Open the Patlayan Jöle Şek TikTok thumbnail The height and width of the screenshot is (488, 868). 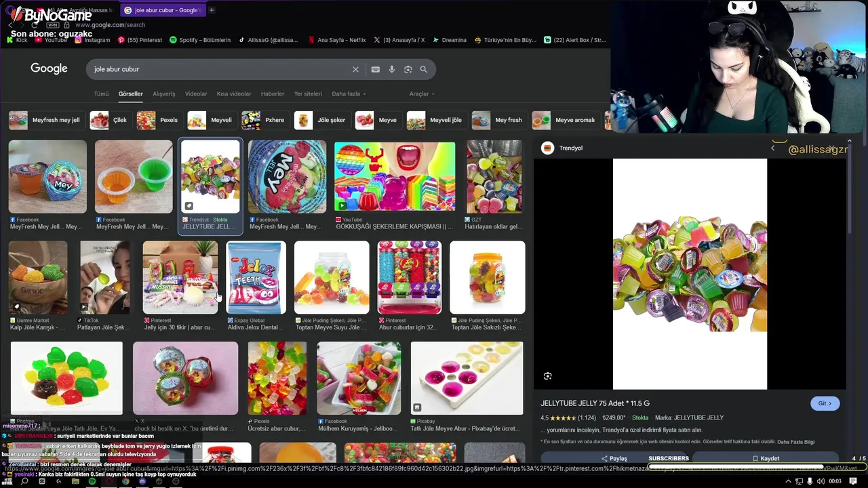click(104, 277)
